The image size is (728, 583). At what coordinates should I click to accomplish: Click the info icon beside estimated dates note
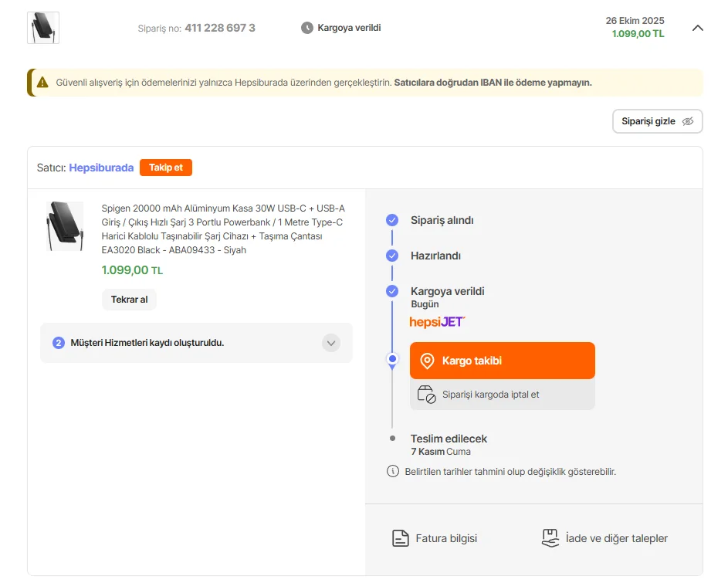click(x=392, y=471)
